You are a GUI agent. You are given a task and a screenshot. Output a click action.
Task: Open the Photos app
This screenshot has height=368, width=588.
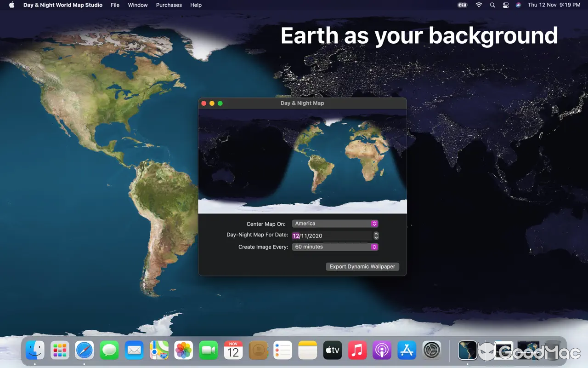pos(184,350)
